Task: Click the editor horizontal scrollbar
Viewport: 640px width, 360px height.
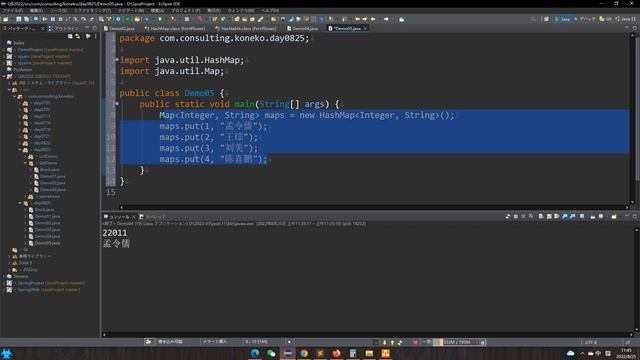Action: point(374,207)
